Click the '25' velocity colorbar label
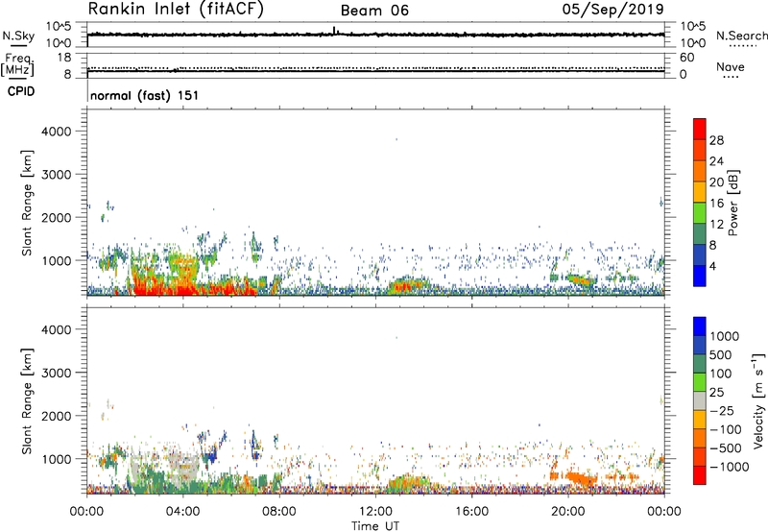Viewport: 768px width, 532px height. point(716,393)
